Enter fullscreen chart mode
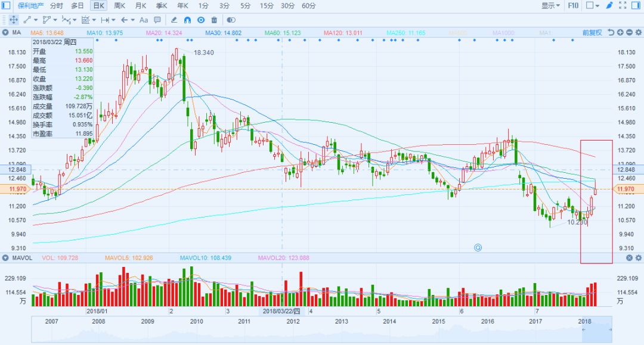The width and height of the screenshot is (644, 345). (x=623, y=5)
